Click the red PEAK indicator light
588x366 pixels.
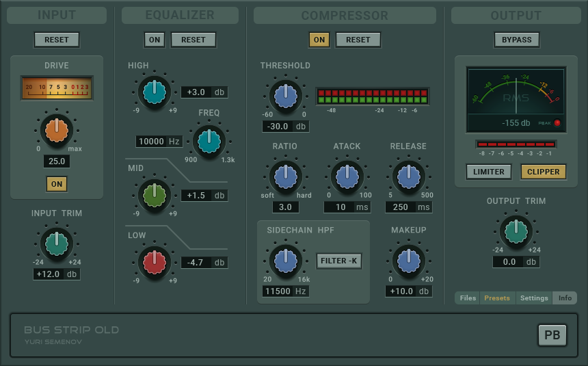557,122
